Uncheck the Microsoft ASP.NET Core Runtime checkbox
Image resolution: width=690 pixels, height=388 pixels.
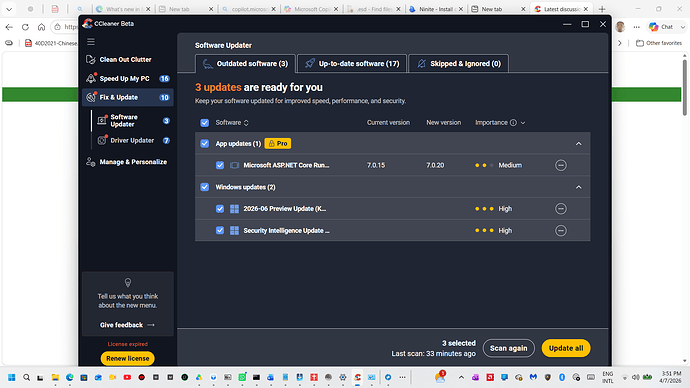[220, 165]
